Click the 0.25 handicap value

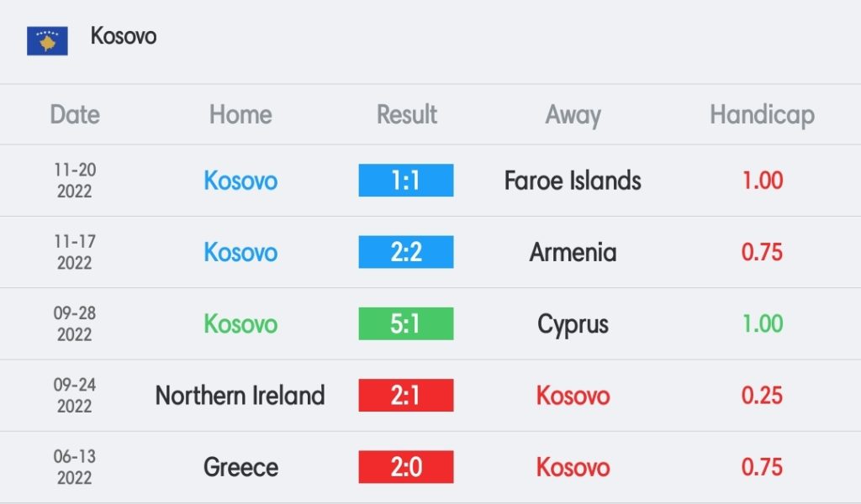click(x=762, y=396)
